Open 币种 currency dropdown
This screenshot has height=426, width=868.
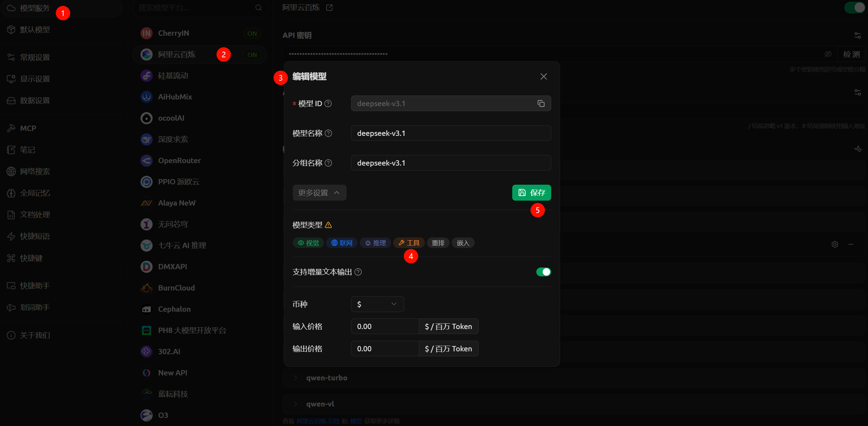click(x=377, y=304)
